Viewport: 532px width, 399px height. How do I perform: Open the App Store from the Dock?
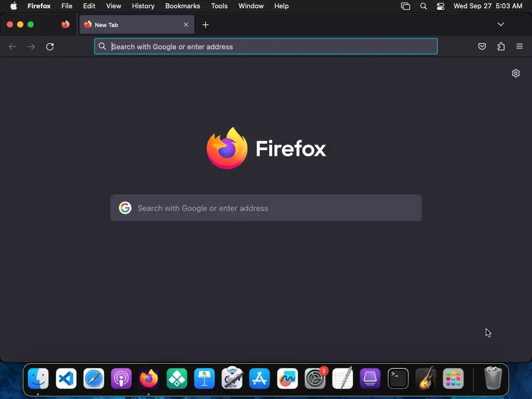point(260,378)
